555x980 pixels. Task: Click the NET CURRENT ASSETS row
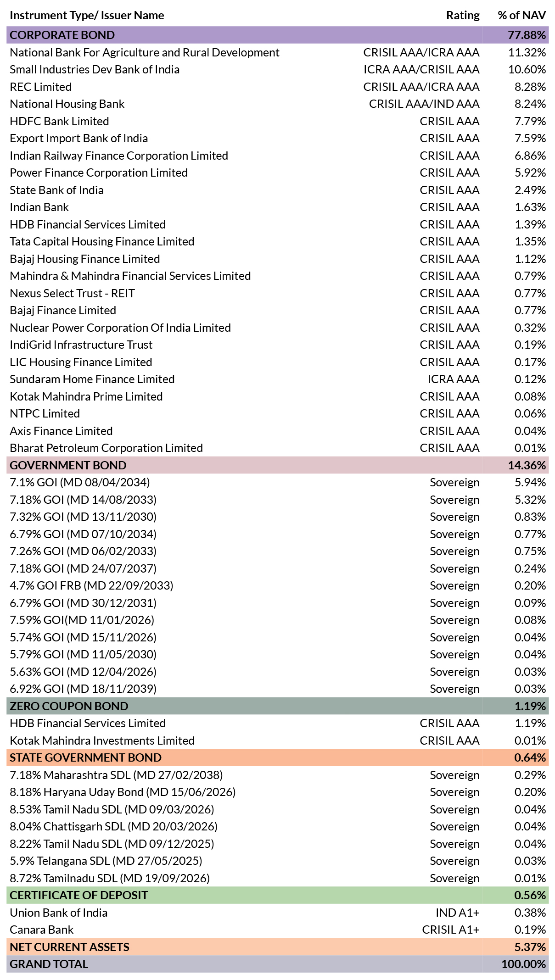pyautogui.click(x=277, y=947)
